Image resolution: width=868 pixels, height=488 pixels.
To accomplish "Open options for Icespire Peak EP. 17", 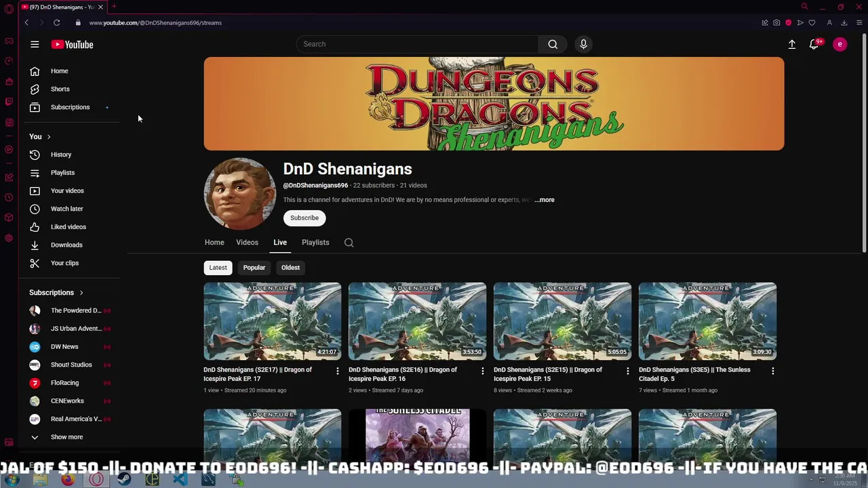I will point(338,371).
